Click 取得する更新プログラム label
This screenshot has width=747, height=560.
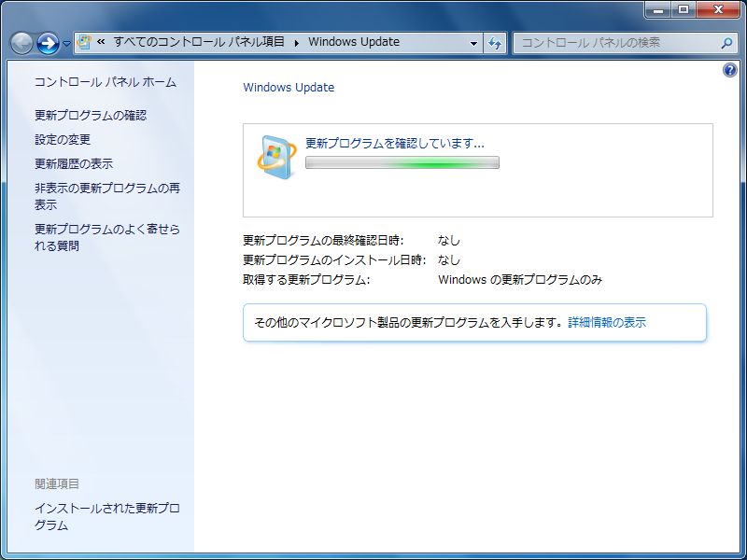[x=306, y=279]
